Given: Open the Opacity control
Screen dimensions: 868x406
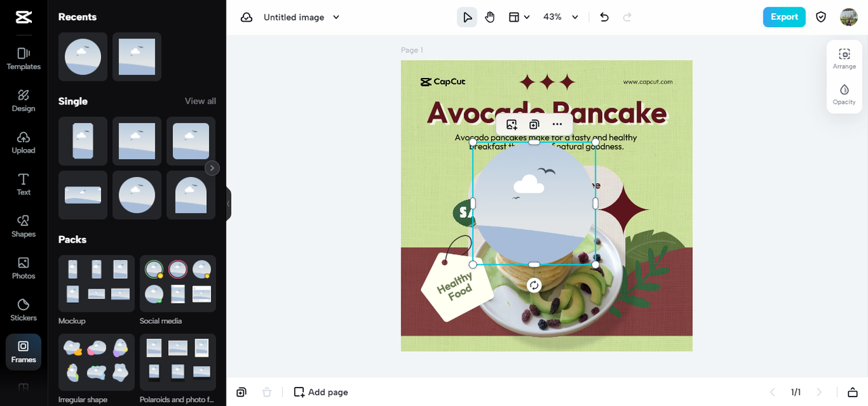Looking at the screenshot, I should [x=844, y=94].
